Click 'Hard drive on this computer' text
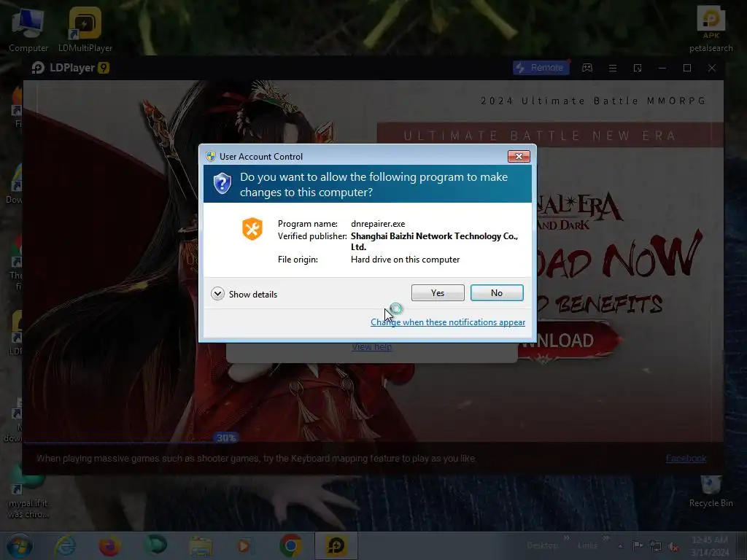 (405, 260)
